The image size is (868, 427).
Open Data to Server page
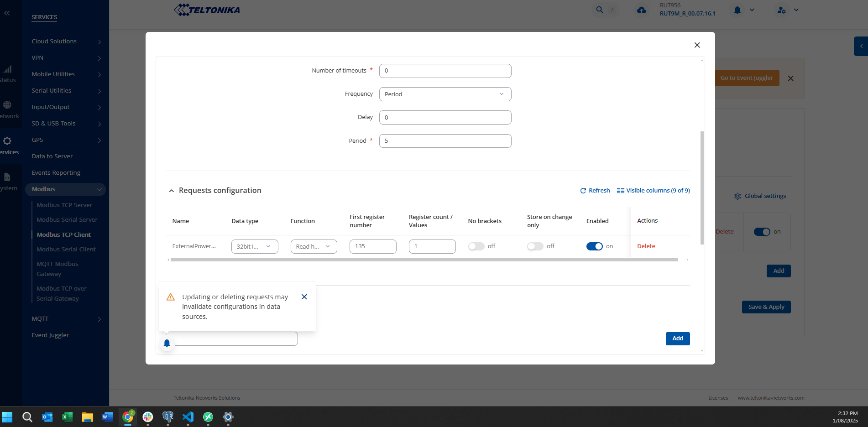click(x=52, y=156)
